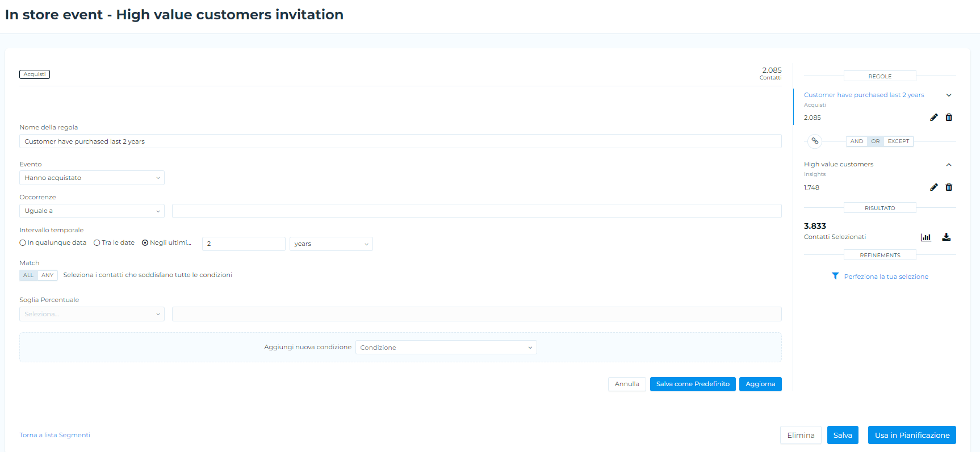Click the 'Negli ultimi' number field showing 2
The image size is (980, 452).
[x=244, y=244]
